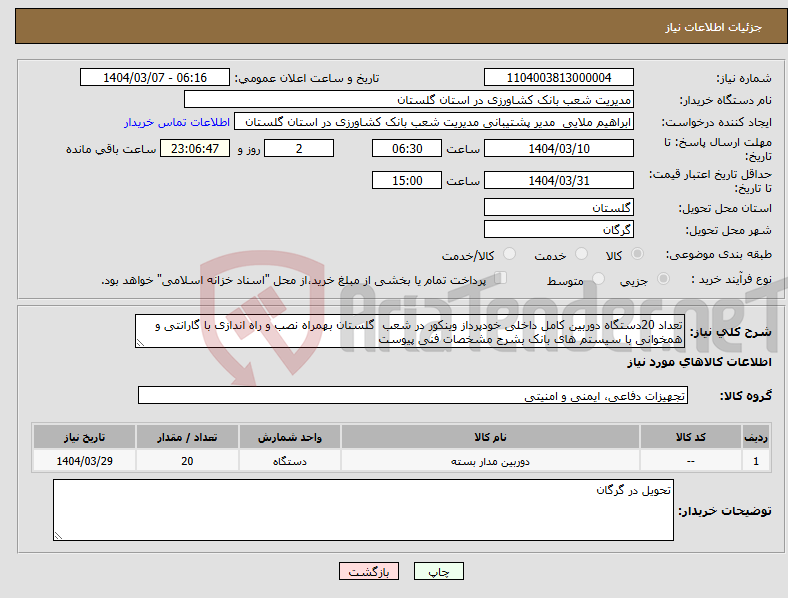Click the unit cell دستگاه

coord(289,460)
